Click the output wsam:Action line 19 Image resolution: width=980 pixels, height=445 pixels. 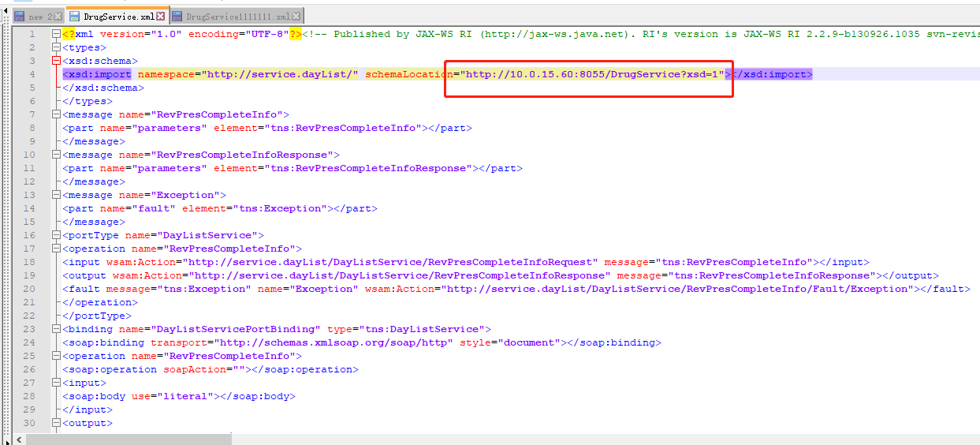501,275
